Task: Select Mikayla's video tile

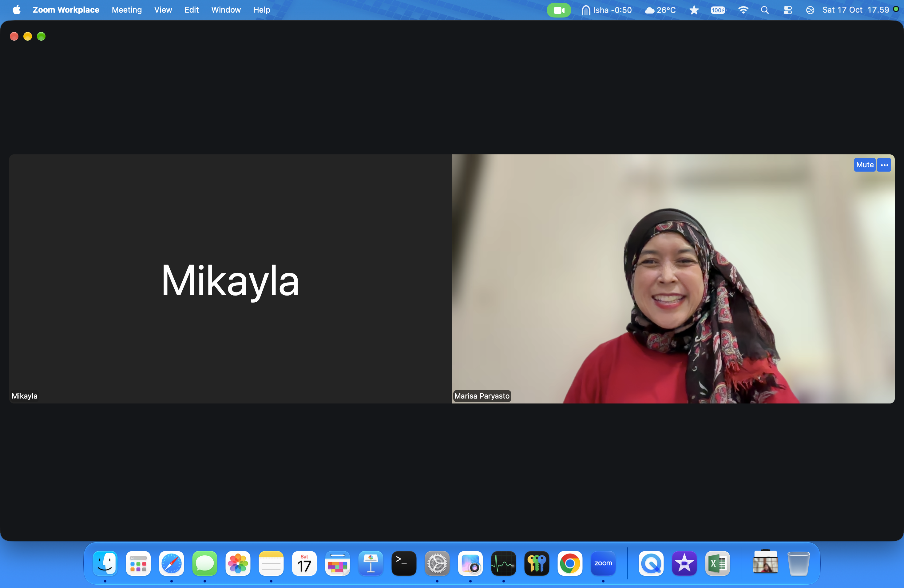Action: pyautogui.click(x=230, y=279)
